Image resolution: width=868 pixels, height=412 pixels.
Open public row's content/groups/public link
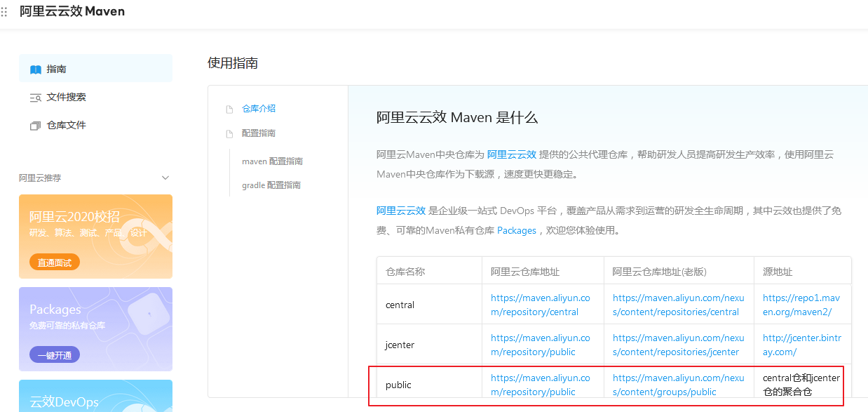point(679,385)
